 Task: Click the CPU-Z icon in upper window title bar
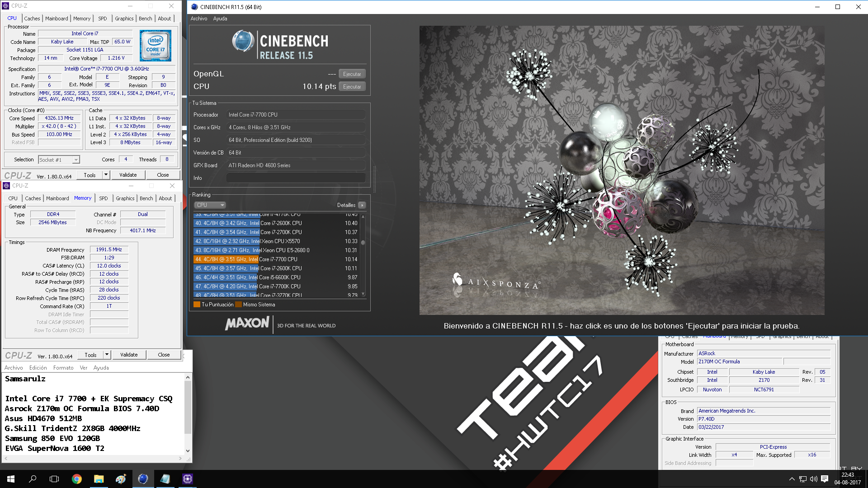click(x=6, y=6)
